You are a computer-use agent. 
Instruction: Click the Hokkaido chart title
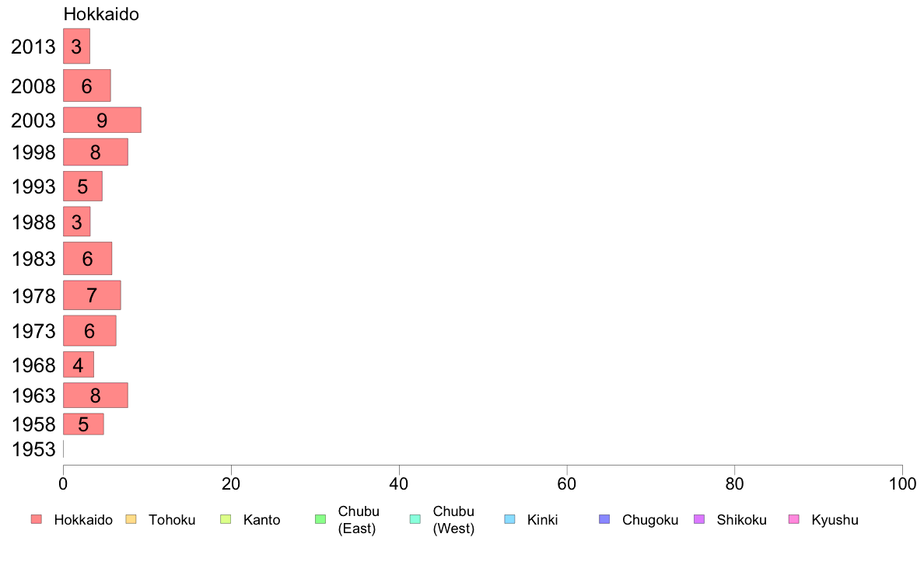(101, 14)
